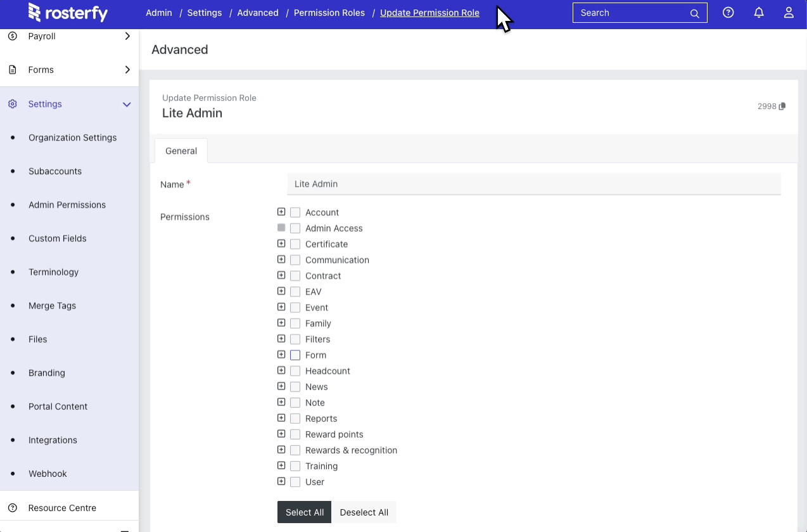Click the Forms document icon
807x532 pixels.
[x=13, y=70]
